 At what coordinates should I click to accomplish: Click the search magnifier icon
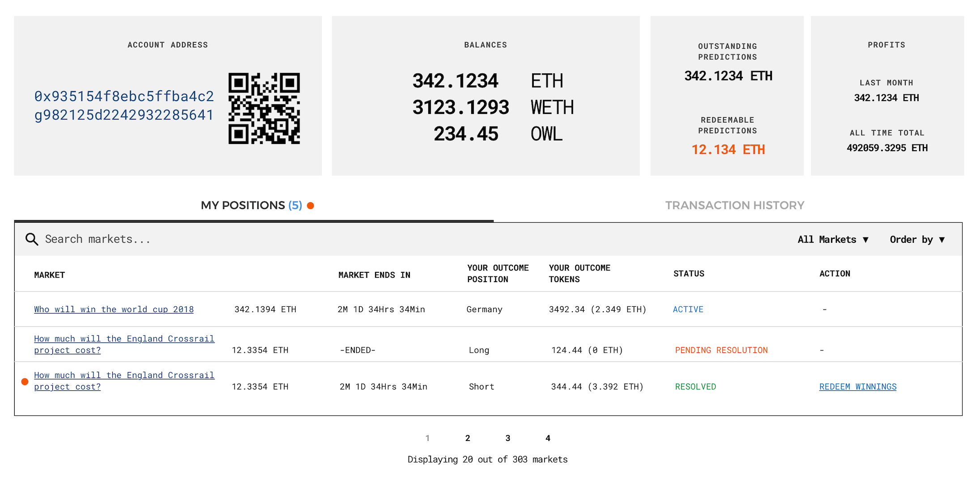pyautogui.click(x=31, y=239)
